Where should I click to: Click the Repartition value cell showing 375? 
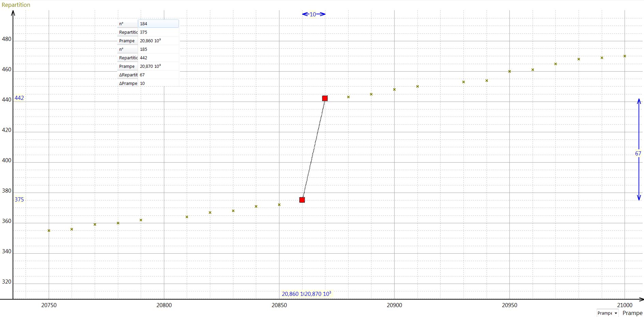pyautogui.click(x=158, y=32)
